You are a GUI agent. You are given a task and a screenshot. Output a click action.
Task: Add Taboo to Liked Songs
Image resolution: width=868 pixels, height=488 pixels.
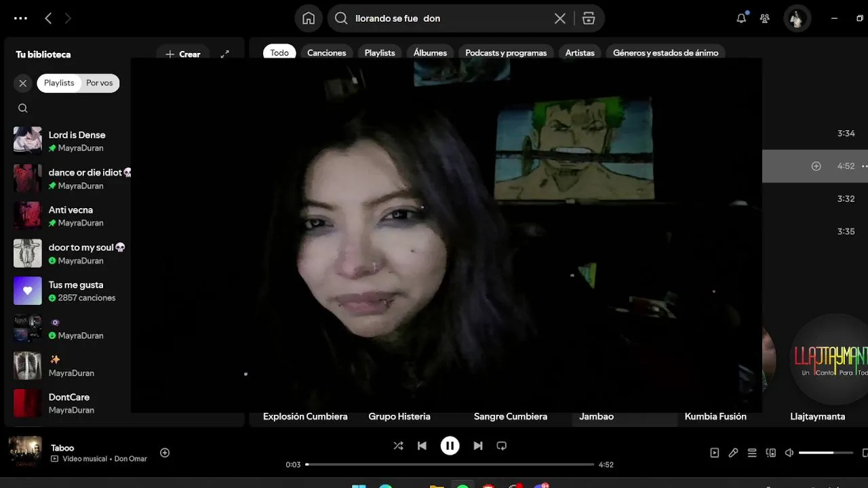tap(165, 453)
